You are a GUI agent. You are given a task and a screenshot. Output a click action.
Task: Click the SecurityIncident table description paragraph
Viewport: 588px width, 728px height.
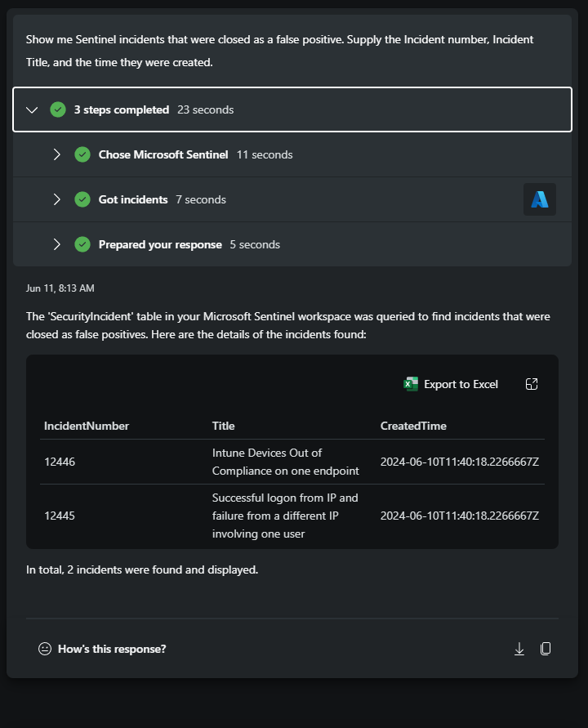click(288, 325)
